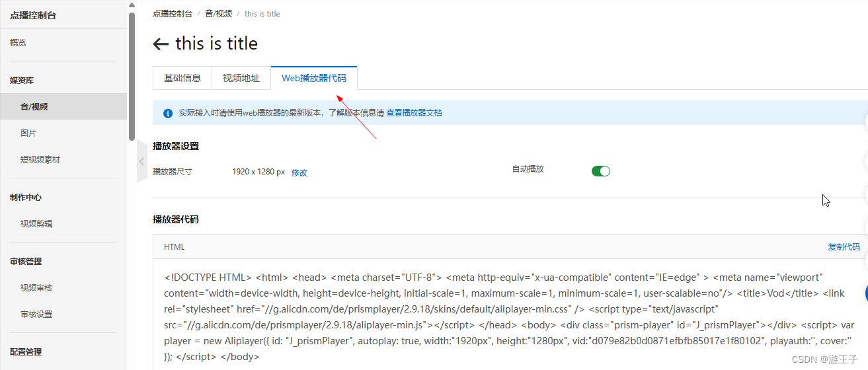Screen dimensions: 868x370
Task: Click the 媒资库 section header
Action: [22, 80]
